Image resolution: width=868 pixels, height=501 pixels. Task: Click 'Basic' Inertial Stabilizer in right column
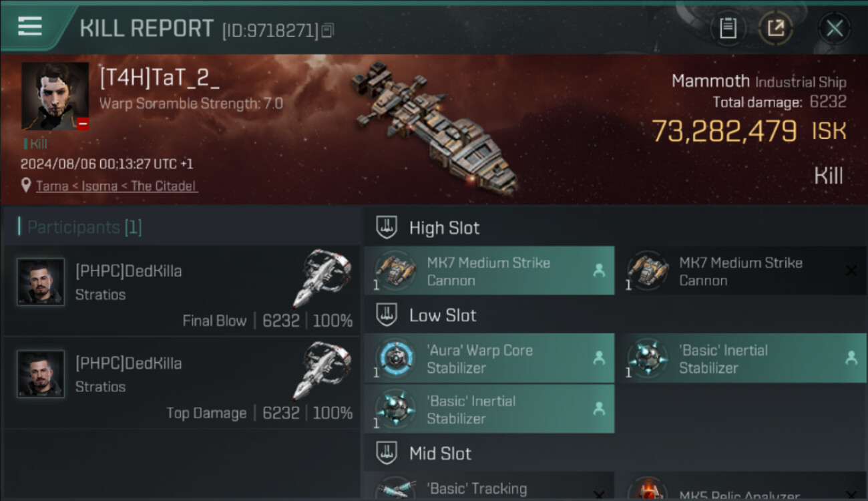[x=741, y=359]
